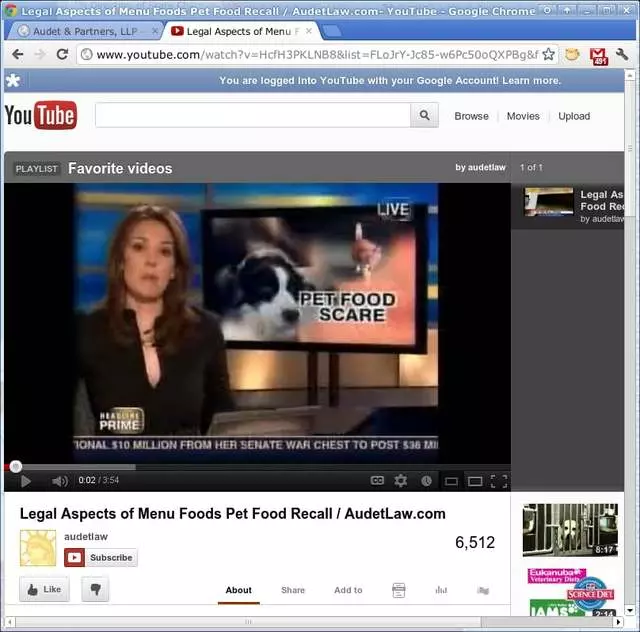Screen dimensions: 640x632
Task: Open the Chrome wrench menu
Action: click(622, 54)
